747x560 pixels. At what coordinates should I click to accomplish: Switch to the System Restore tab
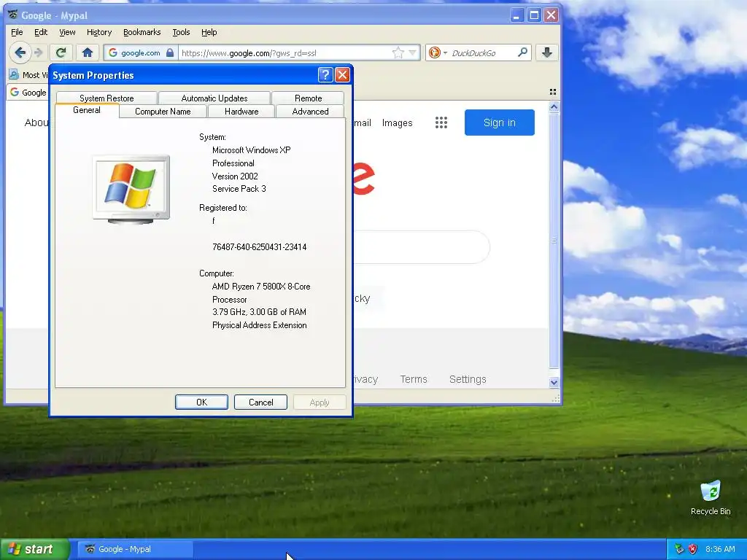point(107,98)
